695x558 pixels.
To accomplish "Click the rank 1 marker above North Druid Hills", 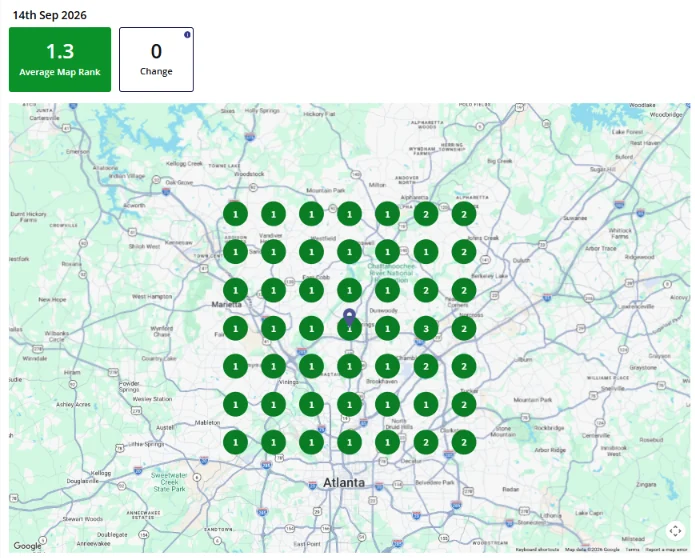I will click(x=388, y=405).
